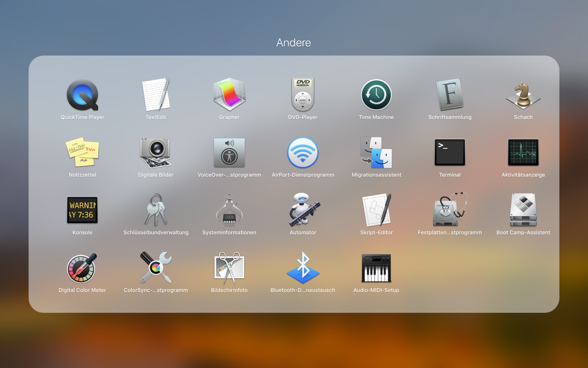This screenshot has width=588, height=368.
Task: Launch the Digitale Bilder app
Action: point(156,153)
